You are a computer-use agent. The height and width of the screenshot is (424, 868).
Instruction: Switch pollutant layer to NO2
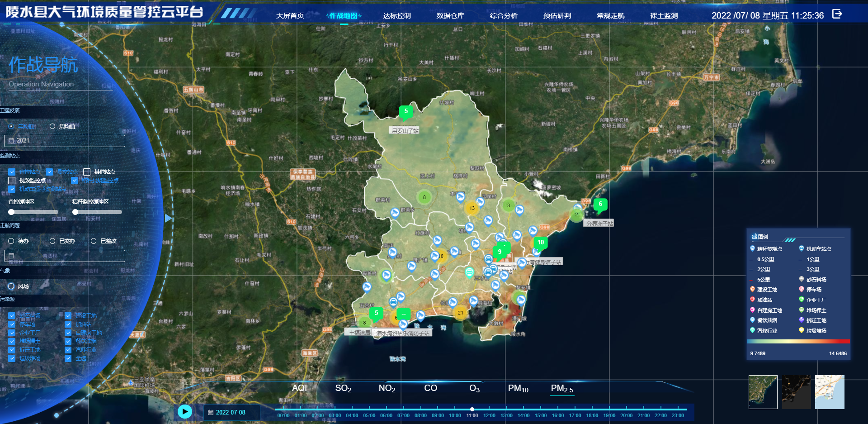point(387,388)
